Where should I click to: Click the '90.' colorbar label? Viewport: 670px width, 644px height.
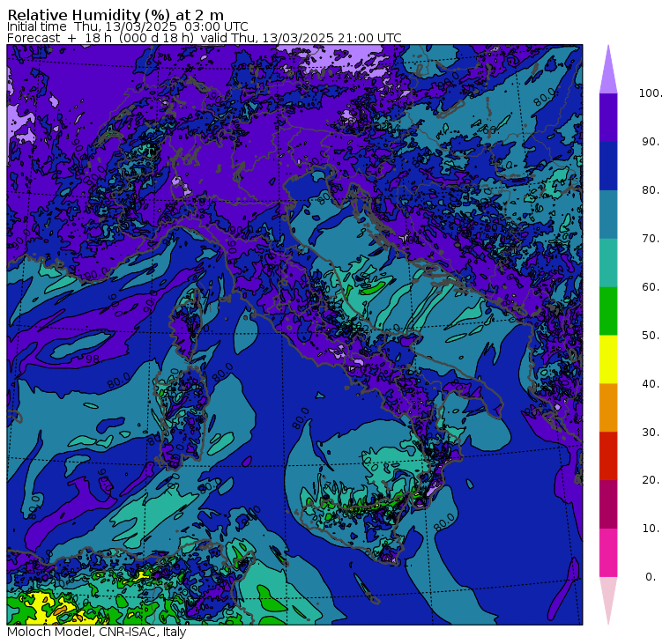tap(651, 141)
